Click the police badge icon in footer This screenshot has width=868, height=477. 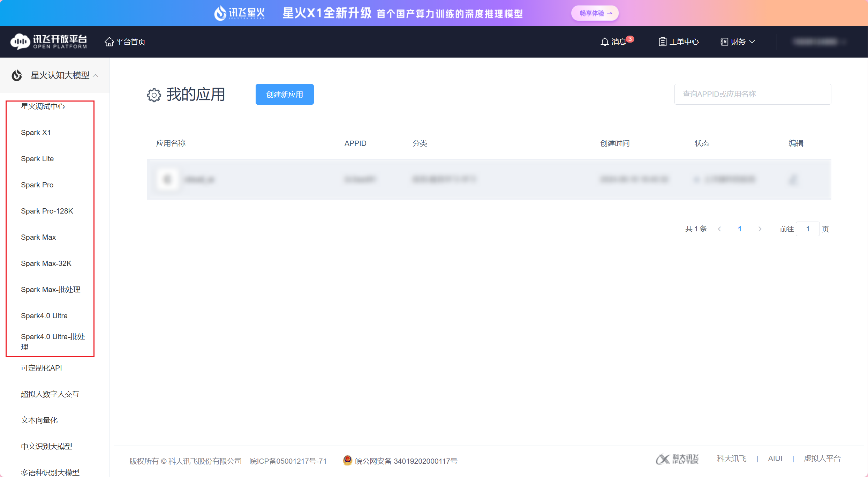pyautogui.click(x=347, y=461)
